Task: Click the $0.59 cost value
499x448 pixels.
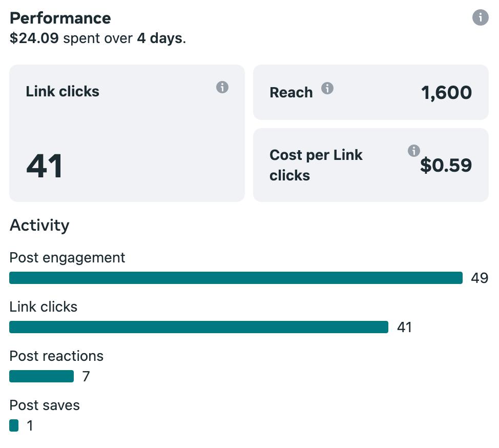Action: [446, 165]
